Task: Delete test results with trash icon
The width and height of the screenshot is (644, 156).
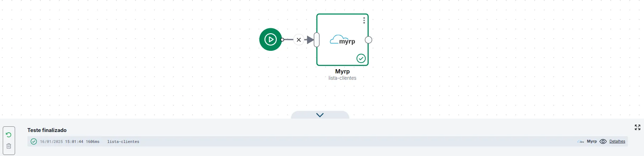Action: (x=9, y=146)
